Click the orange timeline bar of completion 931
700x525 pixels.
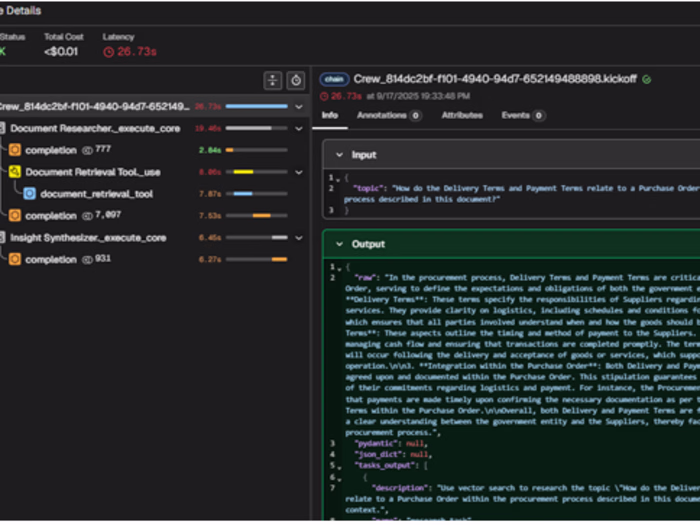tap(279, 259)
